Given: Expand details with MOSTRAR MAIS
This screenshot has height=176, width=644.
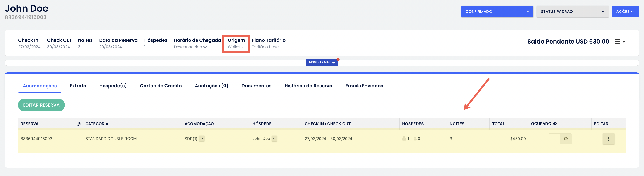Looking at the screenshot, I should pyautogui.click(x=322, y=62).
